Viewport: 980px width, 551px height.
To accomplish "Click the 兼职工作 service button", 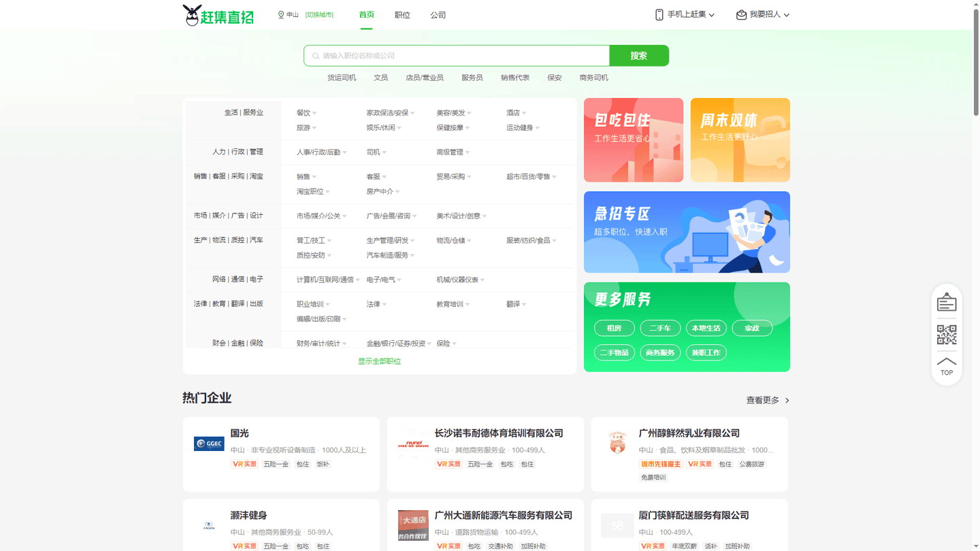I will pos(706,353).
